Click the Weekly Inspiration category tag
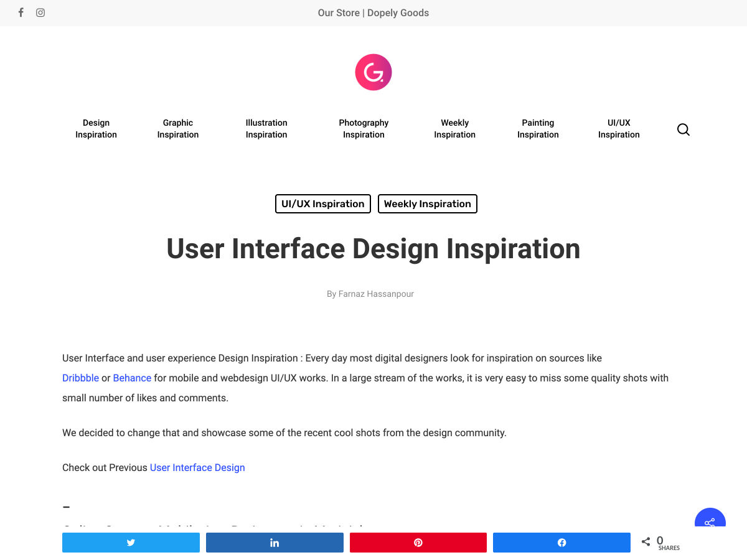 pyautogui.click(x=428, y=203)
